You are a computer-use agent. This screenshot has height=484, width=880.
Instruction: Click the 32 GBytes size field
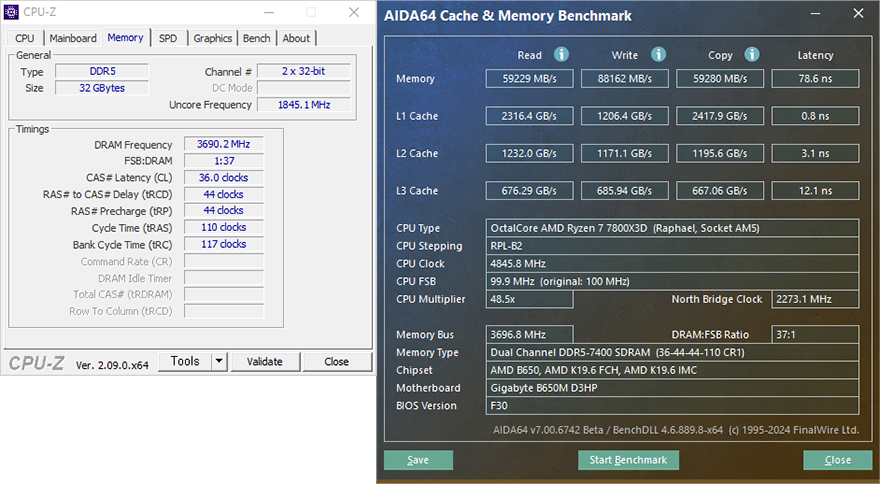point(102,88)
